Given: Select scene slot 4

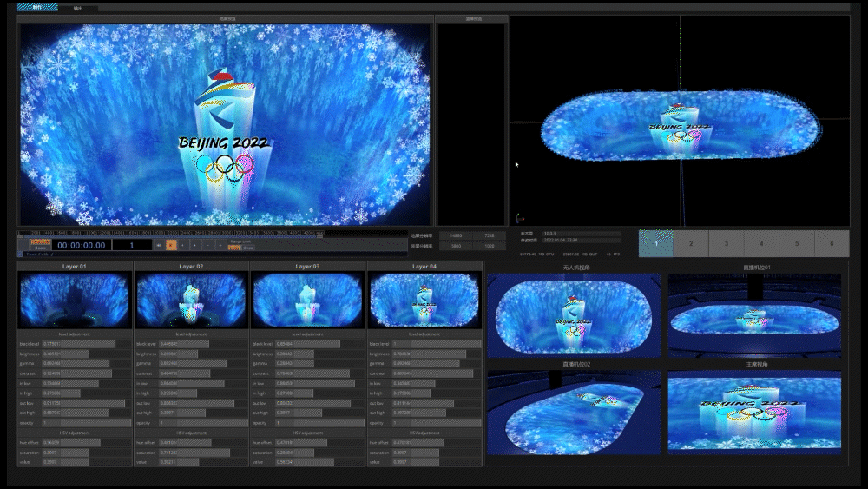Looking at the screenshot, I should [x=761, y=243].
